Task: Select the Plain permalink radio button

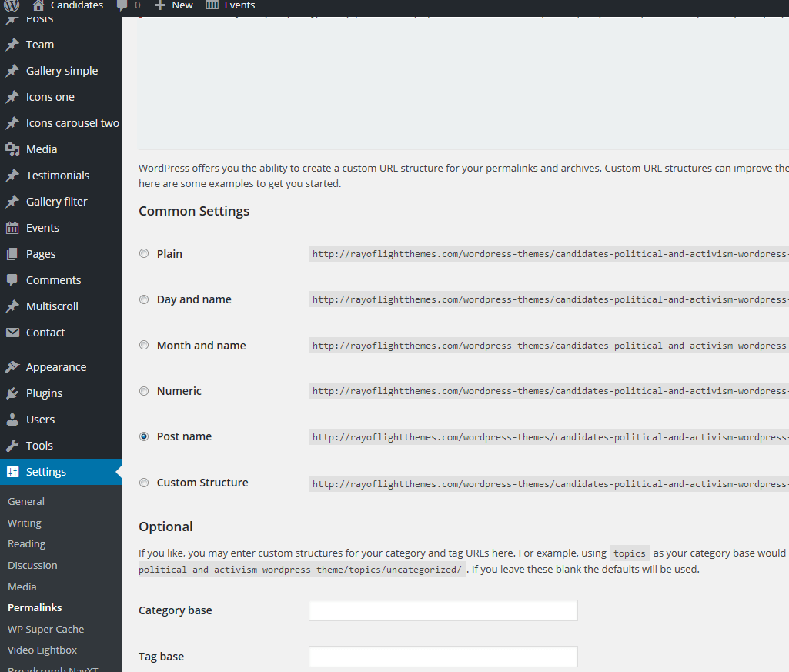Action: (144, 254)
